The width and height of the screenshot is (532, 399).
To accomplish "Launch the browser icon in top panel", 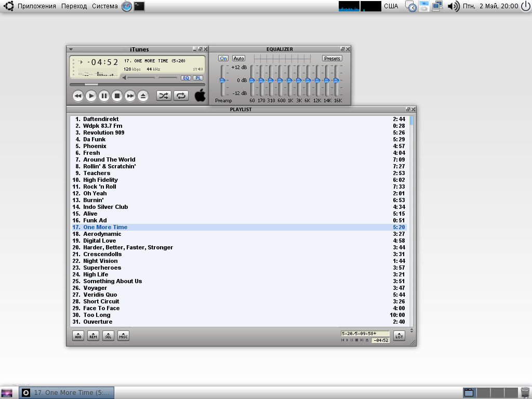I will pyautogui.click(x=127, y=6).
